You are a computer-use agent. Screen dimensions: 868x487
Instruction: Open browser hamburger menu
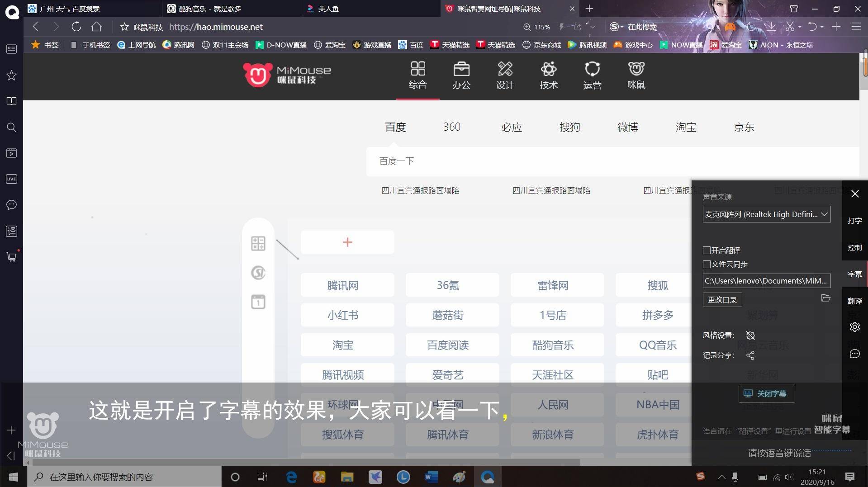856,27
